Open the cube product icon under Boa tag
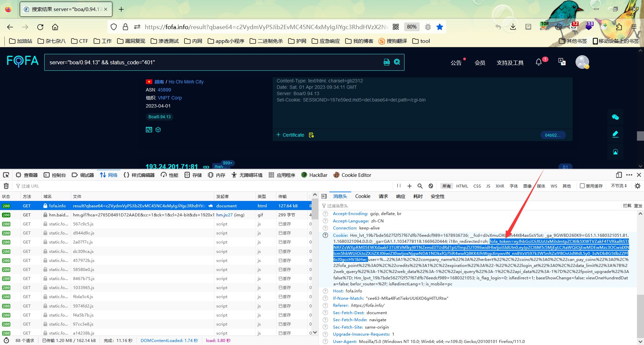 coord(158,130)
